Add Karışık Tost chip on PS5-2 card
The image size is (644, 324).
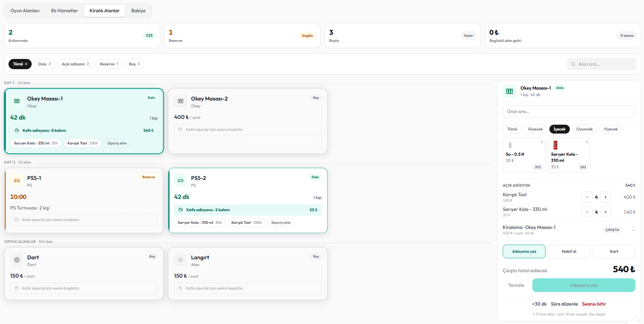click(x=246, y=223)
